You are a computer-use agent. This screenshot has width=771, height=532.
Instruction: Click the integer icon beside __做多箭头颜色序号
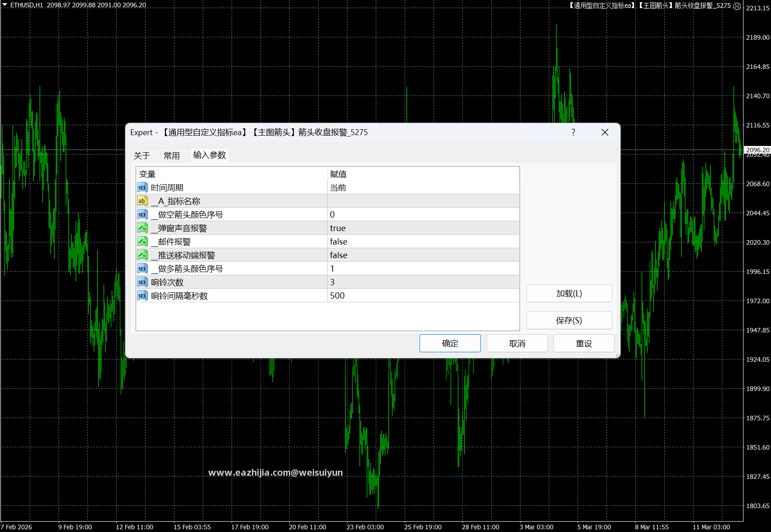142,268
